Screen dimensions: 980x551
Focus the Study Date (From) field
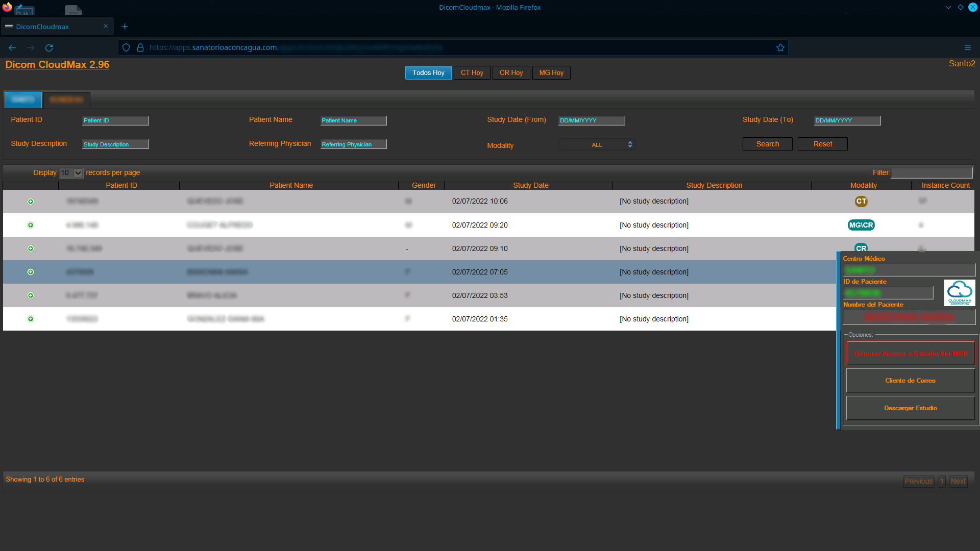[x=592, y=120]
